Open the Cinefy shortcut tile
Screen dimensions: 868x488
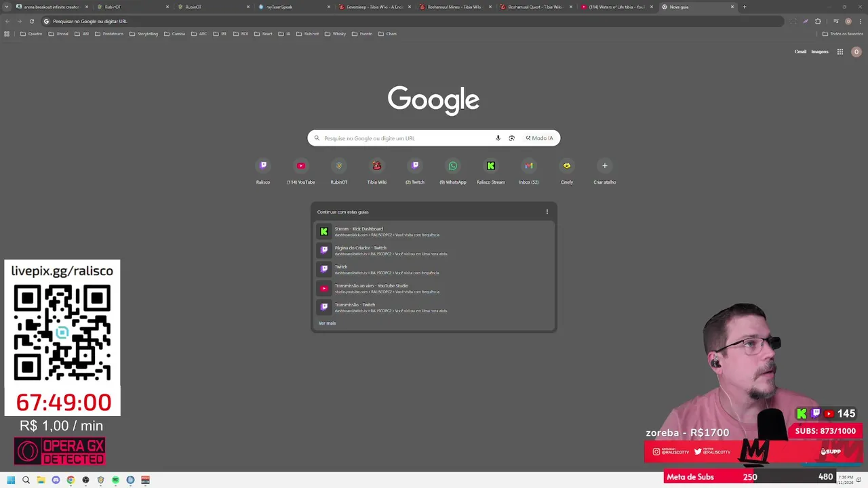click(x=567, y=171)
